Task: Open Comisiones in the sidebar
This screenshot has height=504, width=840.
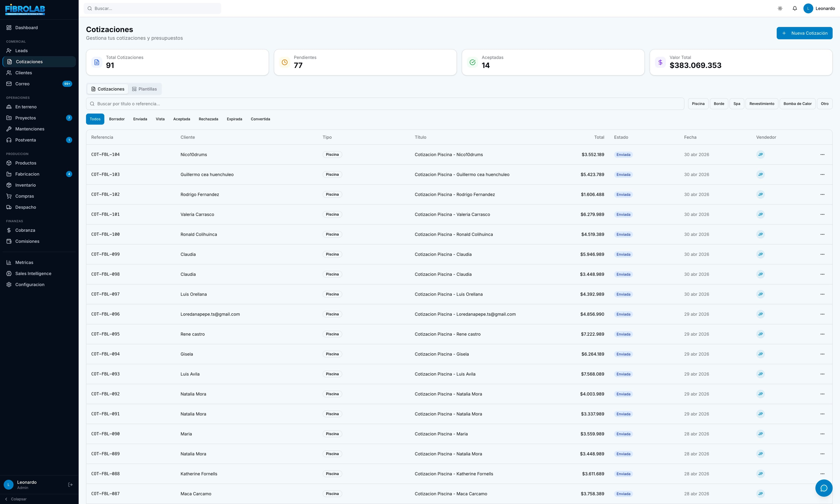Action: click(x=39, y=242)
